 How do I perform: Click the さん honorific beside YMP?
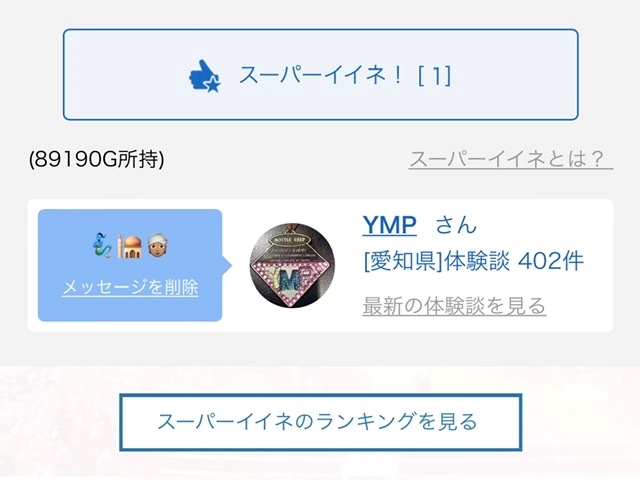pos(456,225)
